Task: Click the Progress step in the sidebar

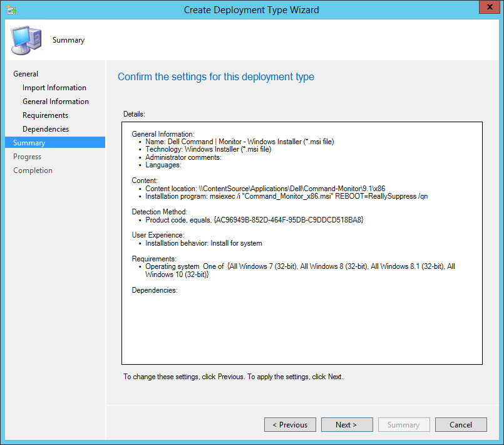Action: click(x=28, y=157)
